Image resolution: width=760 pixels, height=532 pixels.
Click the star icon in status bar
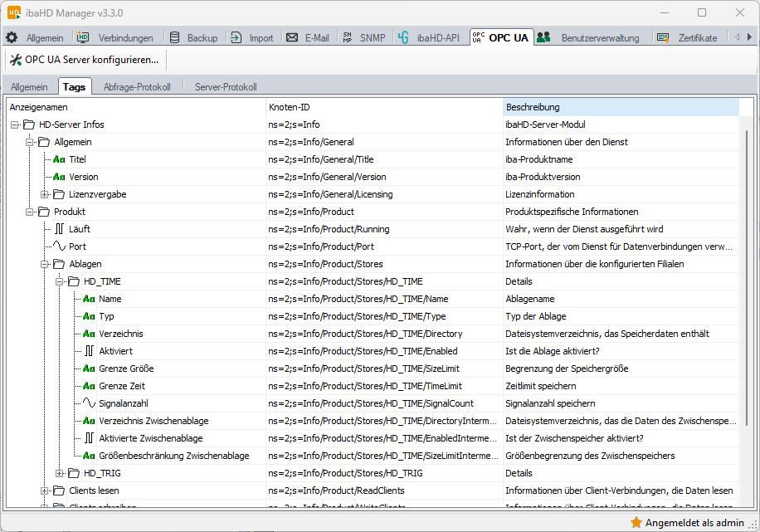click(636, 522)
